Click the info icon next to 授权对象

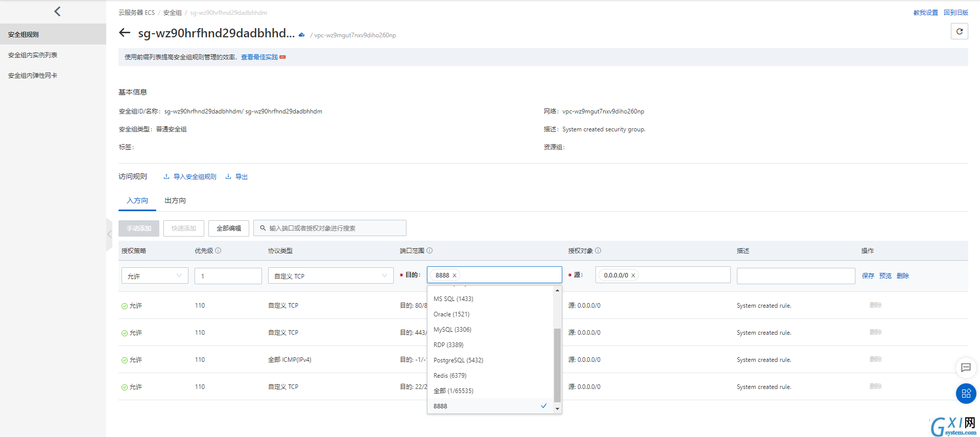598,250
